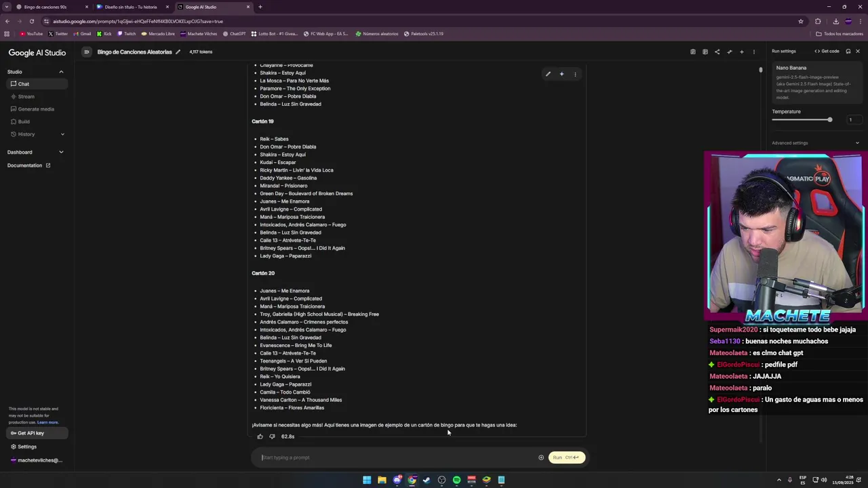Give the response a thumbs up

point(260,436)
